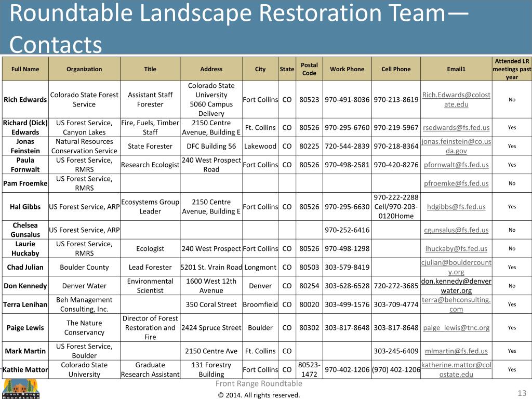Open pfornwalt@fs.fed.us email link
Image resolution: width=532 pixels, height=399 pixels.
[x=456, y=165]
